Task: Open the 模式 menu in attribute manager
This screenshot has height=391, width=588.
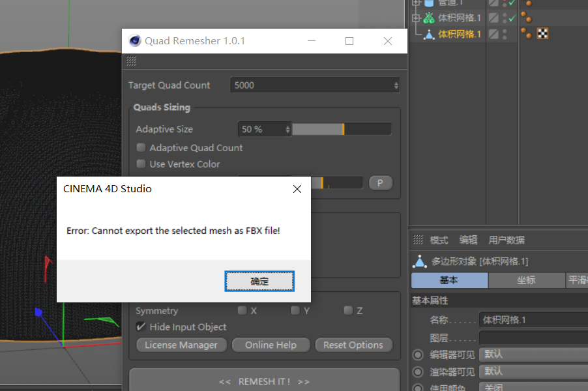Action: tap(439, 240)
